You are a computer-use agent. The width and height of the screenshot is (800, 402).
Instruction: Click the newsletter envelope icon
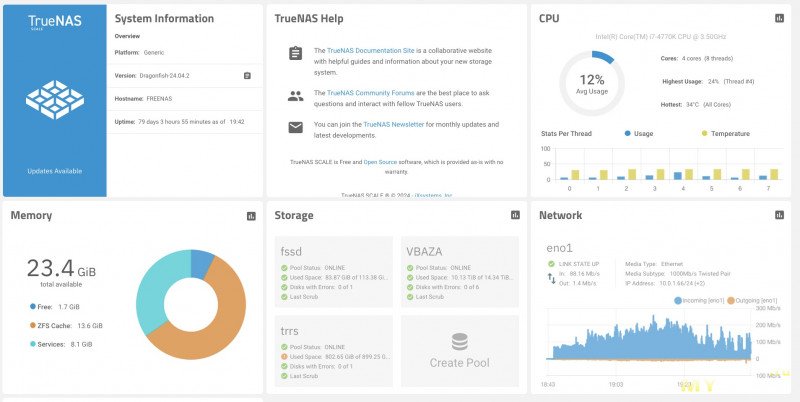pyautogui.click(x=295, y=127)
